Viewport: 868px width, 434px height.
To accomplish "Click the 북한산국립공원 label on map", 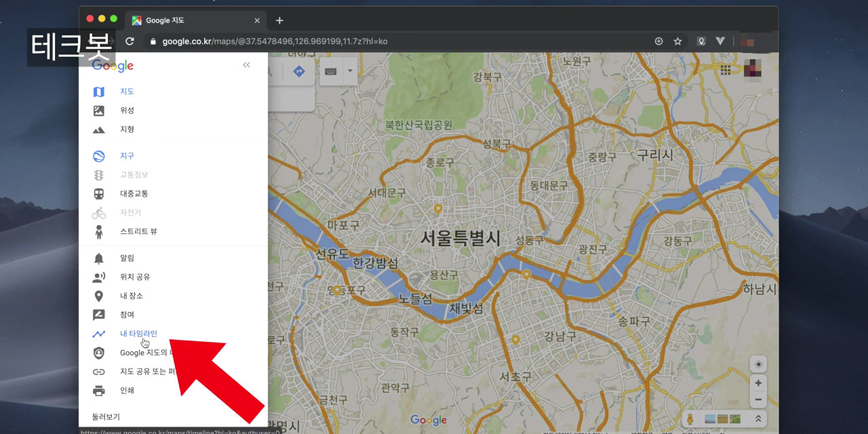I will [x=418, y=125].
